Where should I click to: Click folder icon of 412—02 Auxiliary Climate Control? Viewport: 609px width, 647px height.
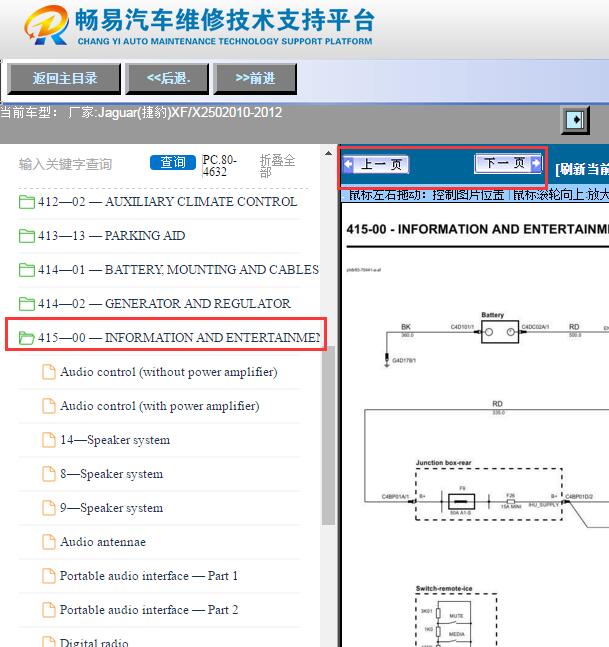[x=27, y=202]
